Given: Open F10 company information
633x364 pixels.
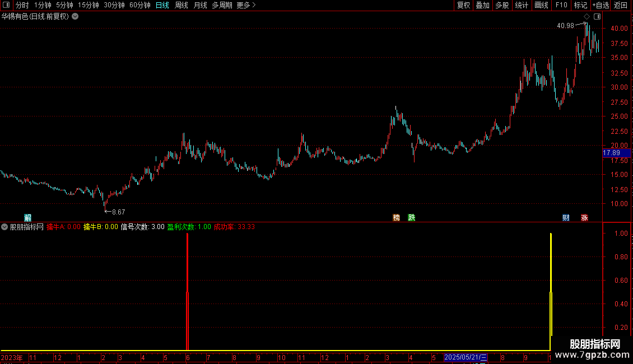Looking at the screenshot, I should point(561,5).
